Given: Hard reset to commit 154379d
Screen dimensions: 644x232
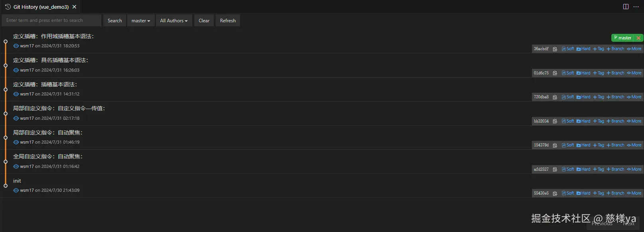Looking at the screenshot, I should (x=583, y=145).
